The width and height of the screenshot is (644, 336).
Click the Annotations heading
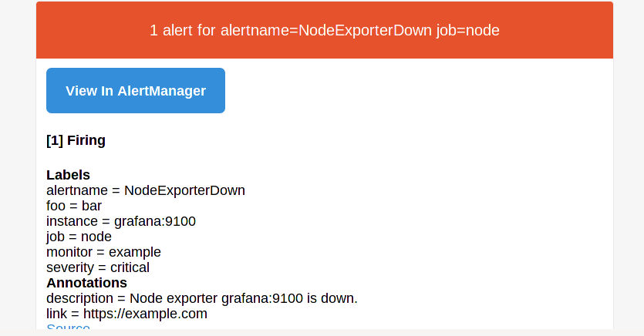click(x=86, y=283)
